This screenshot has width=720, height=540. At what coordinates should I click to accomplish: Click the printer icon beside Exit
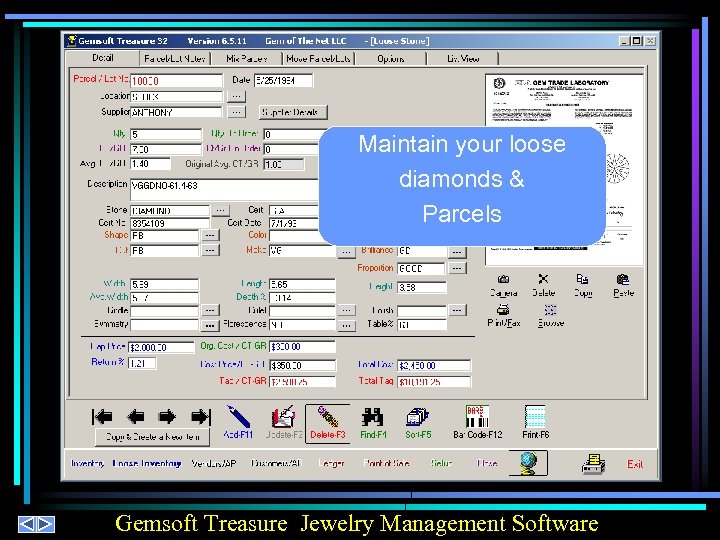pyautogui.click(x=593, y=464)
